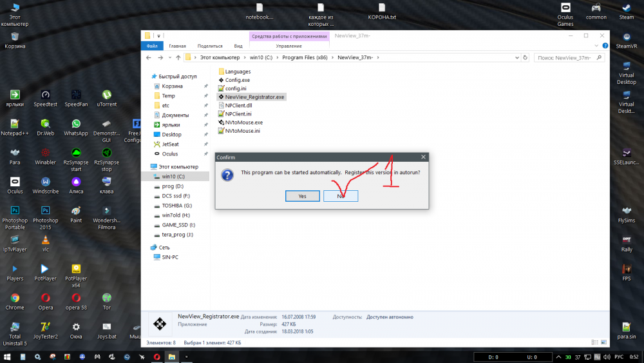The image size is (644, 363).
Task: Expand the ribbon with the chevron
Action: point(596,46)
